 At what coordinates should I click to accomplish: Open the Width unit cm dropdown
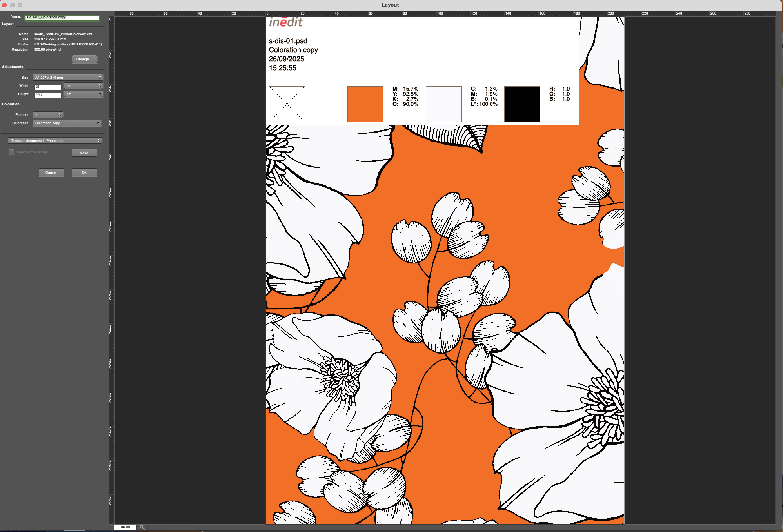coord(83,86)
